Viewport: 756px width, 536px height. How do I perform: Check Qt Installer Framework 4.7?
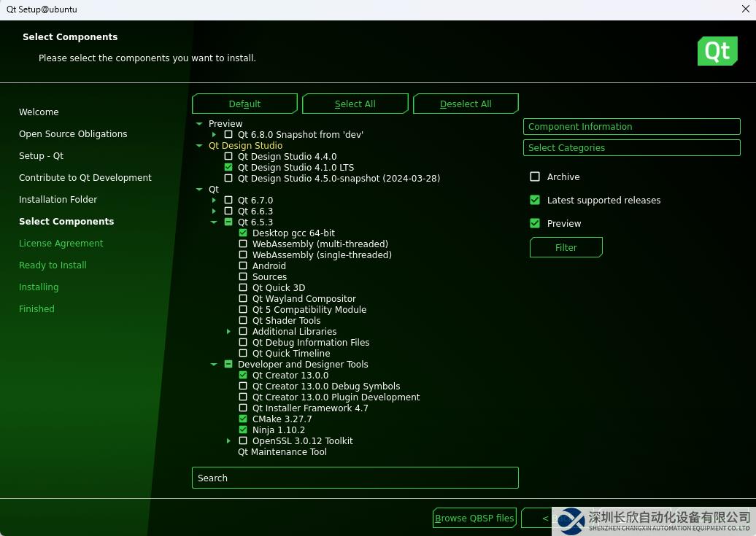pos(243,408)
